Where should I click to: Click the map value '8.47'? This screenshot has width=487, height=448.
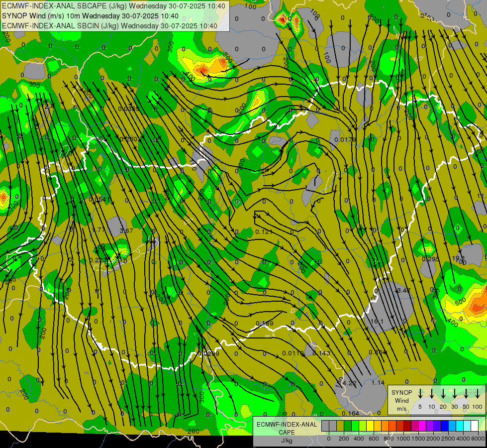click(x=404, y=290)
